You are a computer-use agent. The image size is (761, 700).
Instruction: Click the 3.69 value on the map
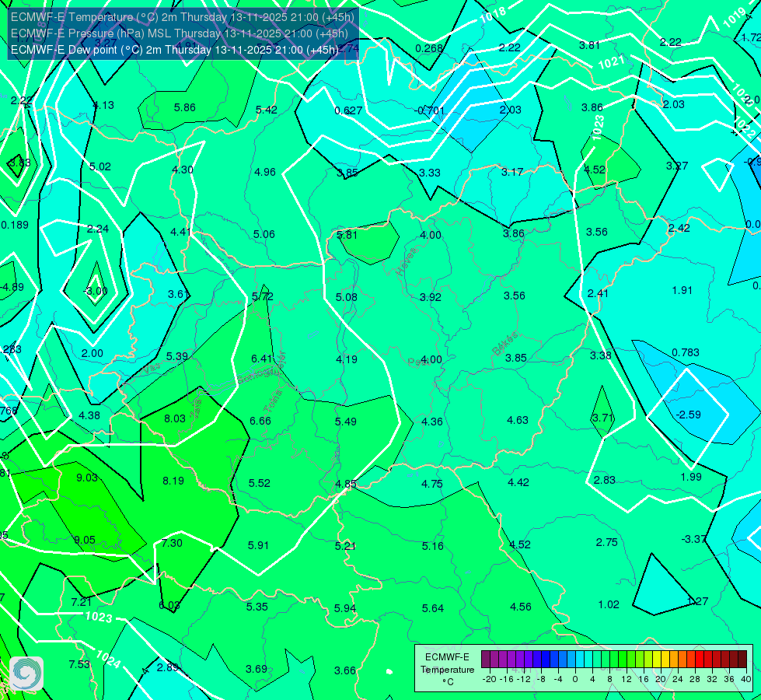point(257,670)
